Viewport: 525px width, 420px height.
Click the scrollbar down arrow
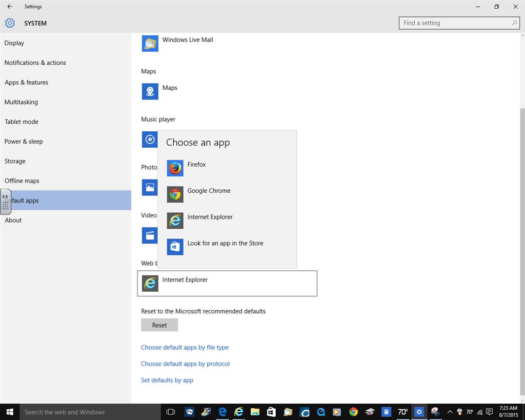pos(522,401)
